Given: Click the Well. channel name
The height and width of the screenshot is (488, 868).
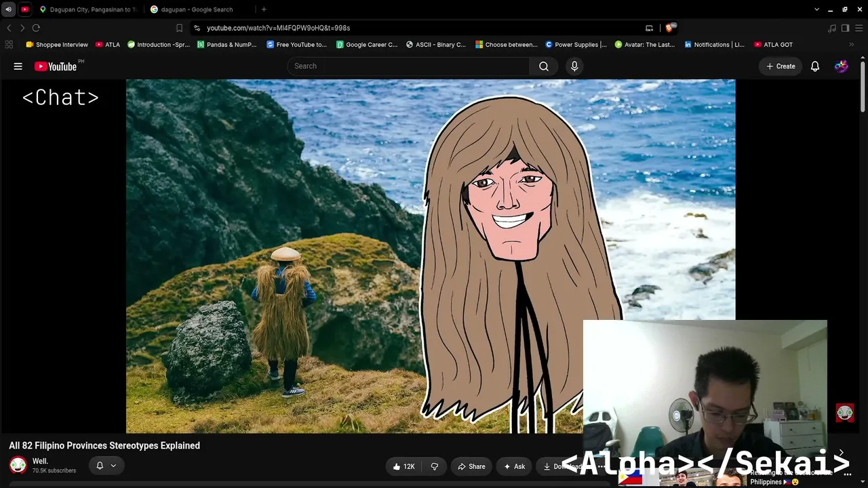Looking at the screenshot, I should (x=40, y=462).
